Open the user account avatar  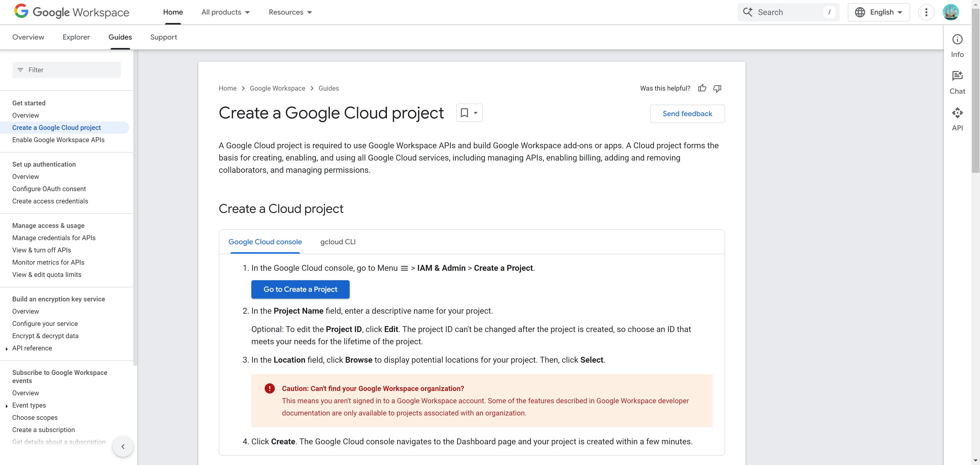tap(951, 12)
